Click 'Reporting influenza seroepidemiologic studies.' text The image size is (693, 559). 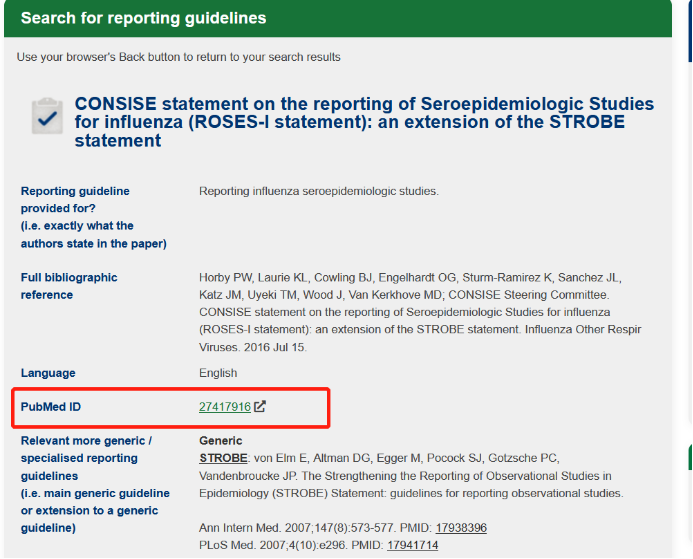319,191
